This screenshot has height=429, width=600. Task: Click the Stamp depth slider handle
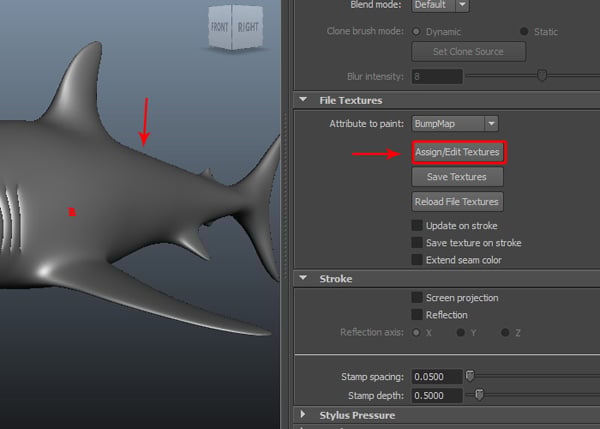click(x=479, y=394)
